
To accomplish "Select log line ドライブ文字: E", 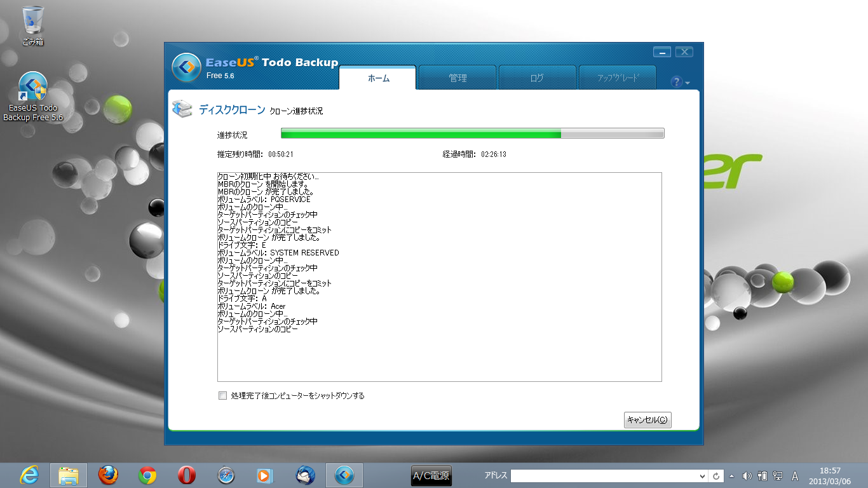I will coord(241,245).
